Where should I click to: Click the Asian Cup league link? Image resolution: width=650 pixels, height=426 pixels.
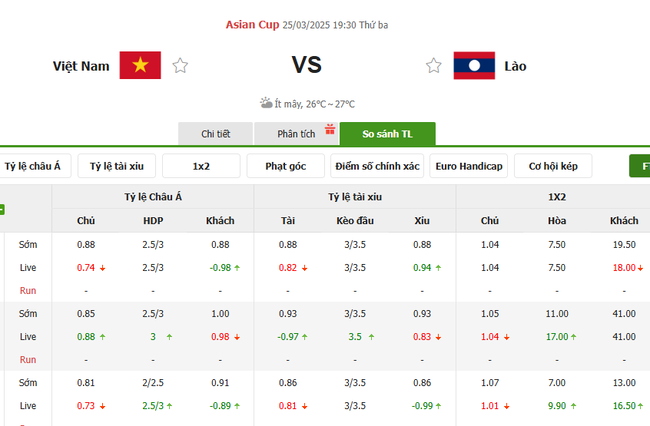[251, 23]
